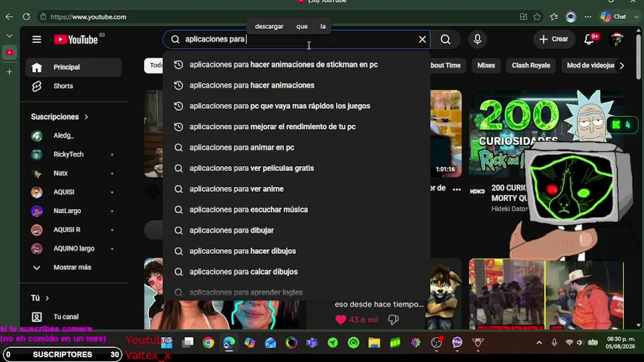Choose suggestion 'aplicaciones para ver anime'
The image size is (644, 362).
point(296,189)
